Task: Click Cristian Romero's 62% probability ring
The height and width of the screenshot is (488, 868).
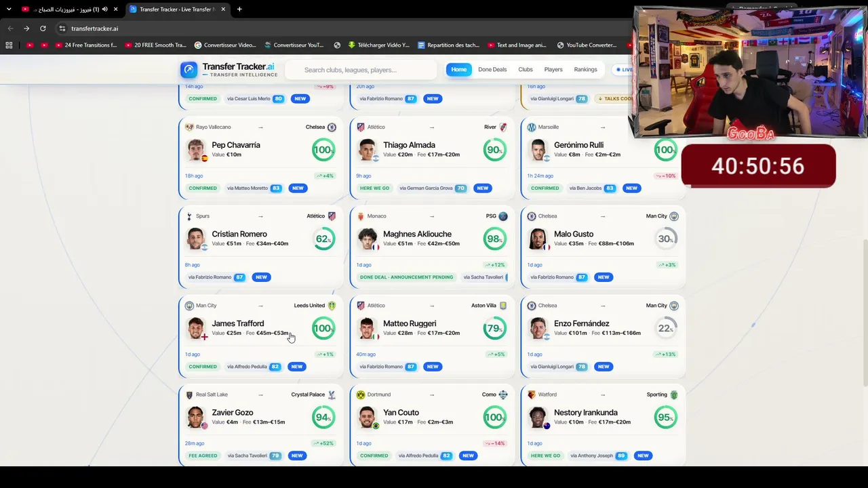Action: pos(323,239)
